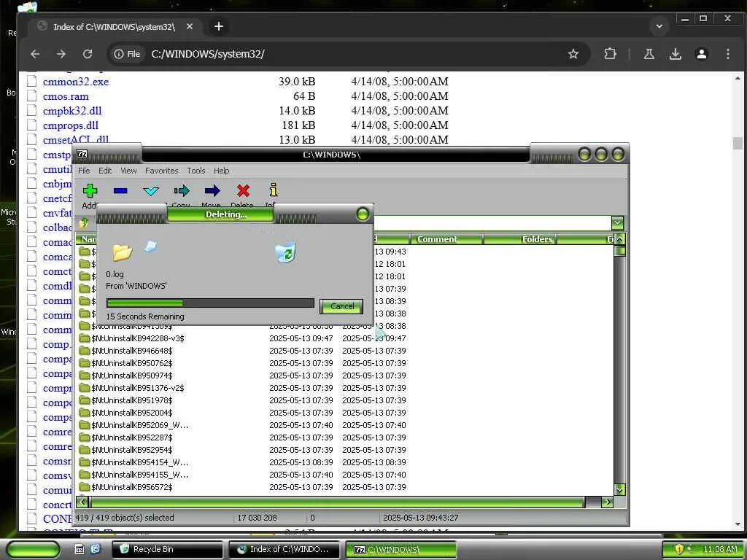
Task: Click the 7-Zip horizontal scrollbar
Action: click(x=337, y=502)
